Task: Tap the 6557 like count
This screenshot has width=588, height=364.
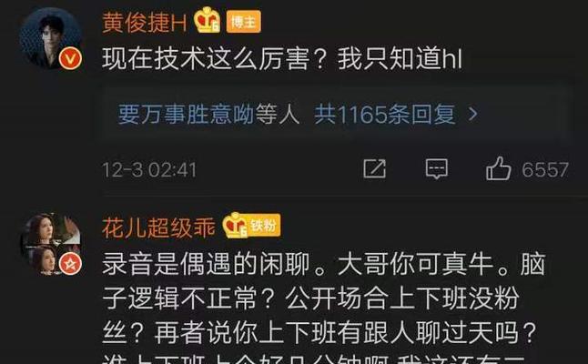Action: coord(545,169)
